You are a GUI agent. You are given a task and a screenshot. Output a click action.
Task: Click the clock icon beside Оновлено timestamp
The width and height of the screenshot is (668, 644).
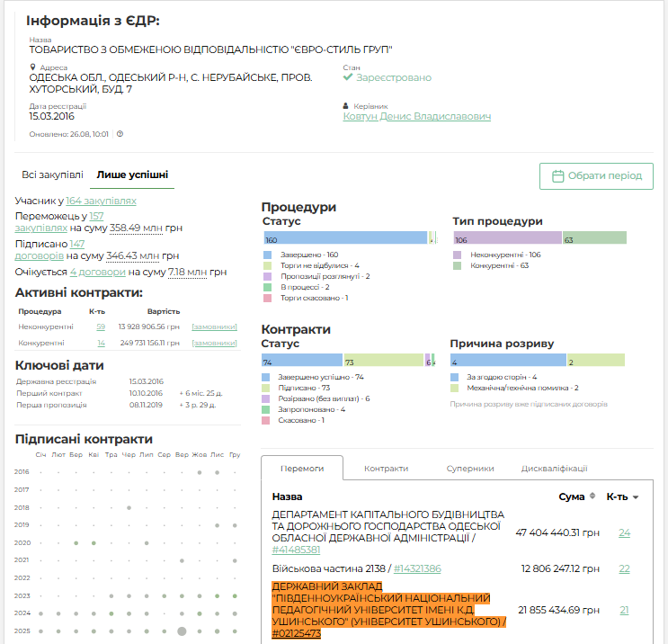(x=120, y=134)
